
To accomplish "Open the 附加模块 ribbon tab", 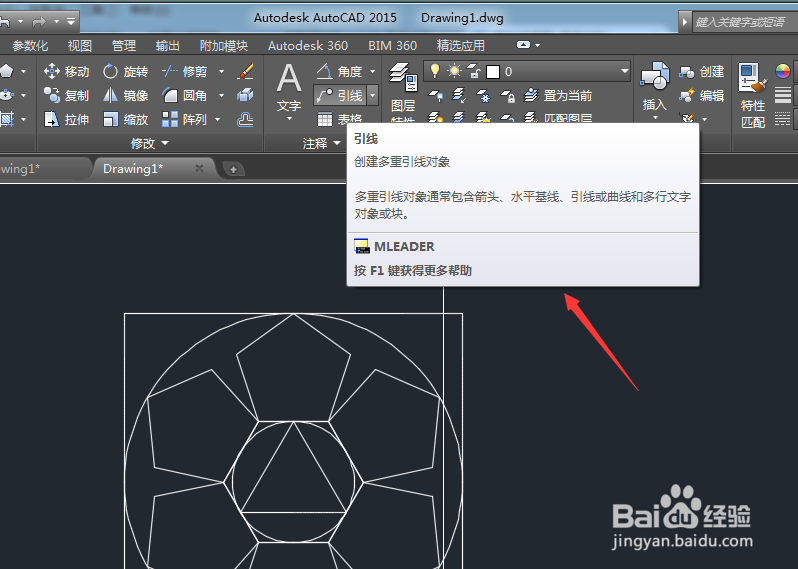I will click(x=223, y=46).
